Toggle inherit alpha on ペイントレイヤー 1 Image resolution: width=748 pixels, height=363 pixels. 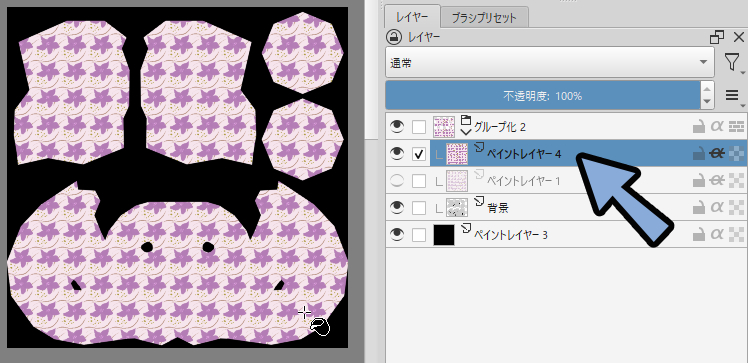click(x=717, y=181)
